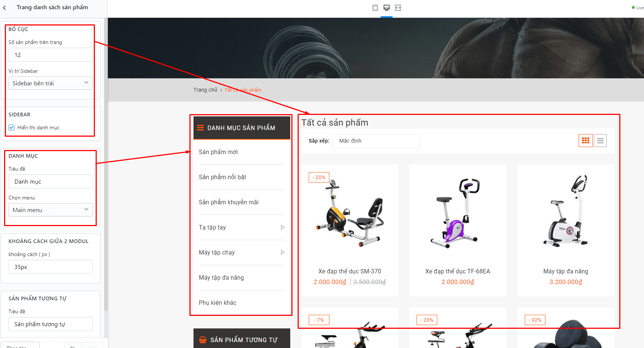Expand the Máy tập chạy submenu arrow
Screen dimensions: 644x348
coord(282,252)
